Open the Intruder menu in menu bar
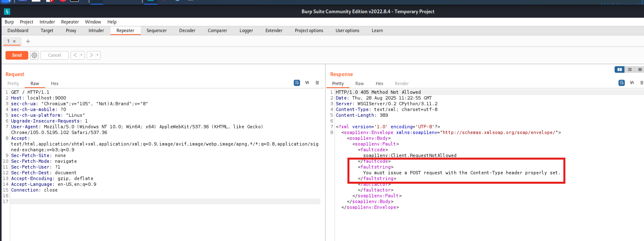The width and height of the screenshot is (644, 241). pyautogui.click(x=47, y=22)
